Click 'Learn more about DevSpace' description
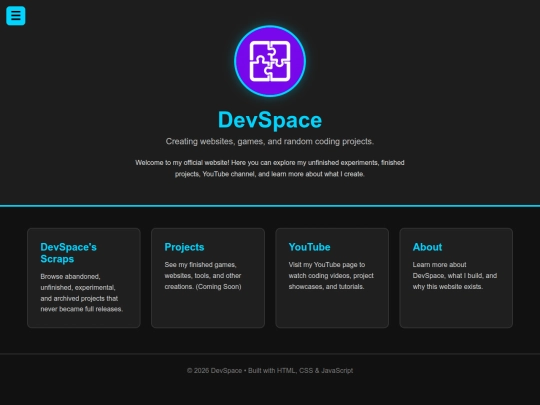Viewport: 540px width, 405px height. point(455,276)
